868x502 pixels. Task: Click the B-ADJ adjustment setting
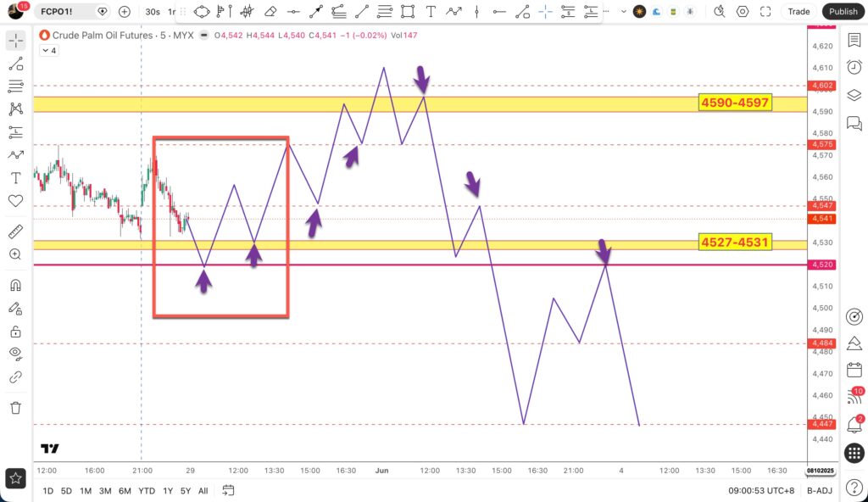click(x=820, y=491)
